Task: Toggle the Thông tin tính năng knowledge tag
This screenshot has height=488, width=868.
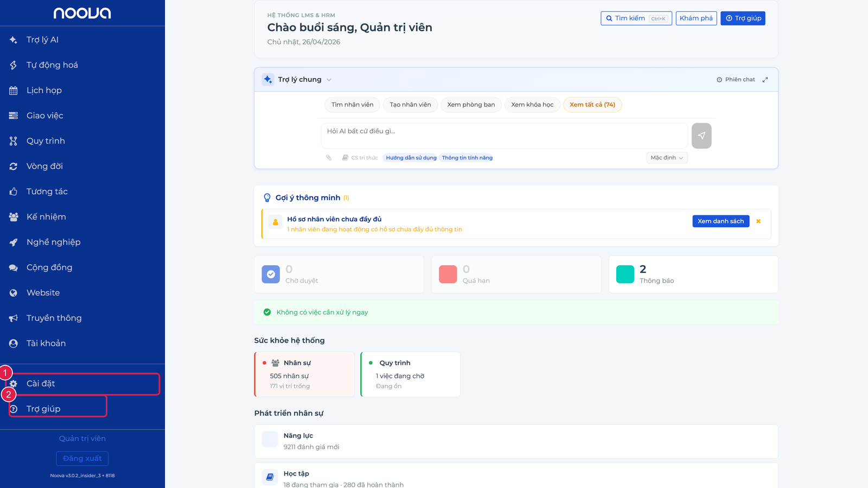Action: [467, 158]
